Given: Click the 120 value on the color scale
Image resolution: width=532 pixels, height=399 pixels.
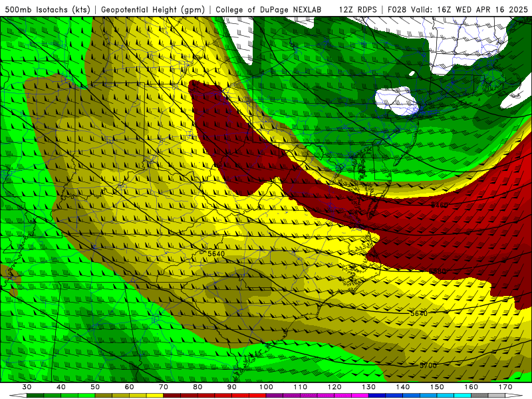Looking at the screenshot, I should (334, 387).
